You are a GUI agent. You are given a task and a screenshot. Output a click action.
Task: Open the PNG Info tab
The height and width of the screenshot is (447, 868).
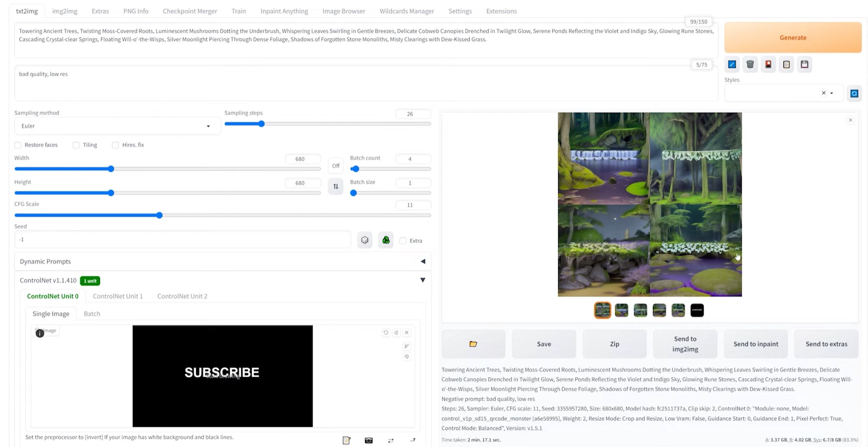(136, 11)
